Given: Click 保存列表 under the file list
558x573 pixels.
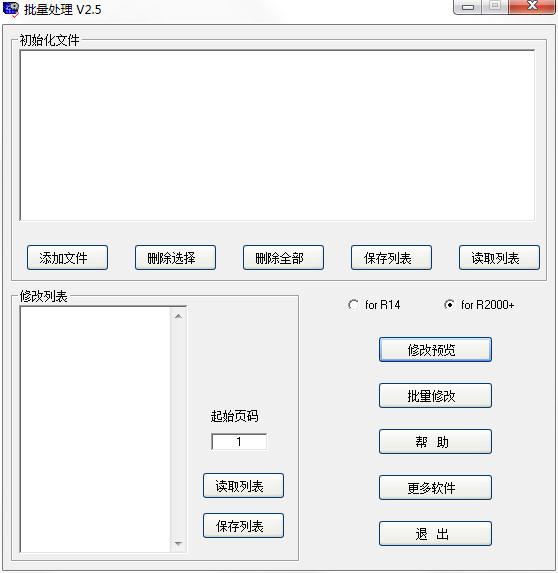Looking at the screenshot, I should (x=391, y=258).
